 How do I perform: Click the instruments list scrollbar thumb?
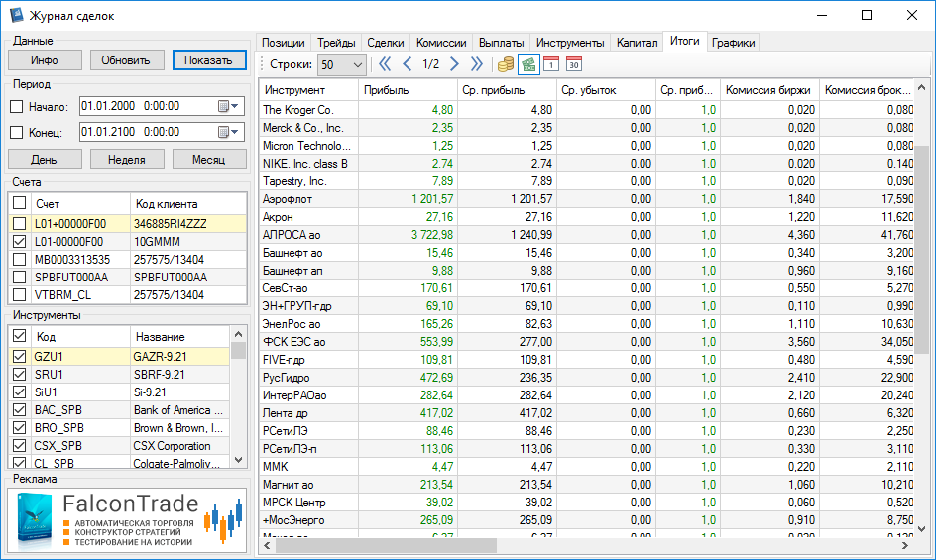pyautogui.click(x=238, y=351)
